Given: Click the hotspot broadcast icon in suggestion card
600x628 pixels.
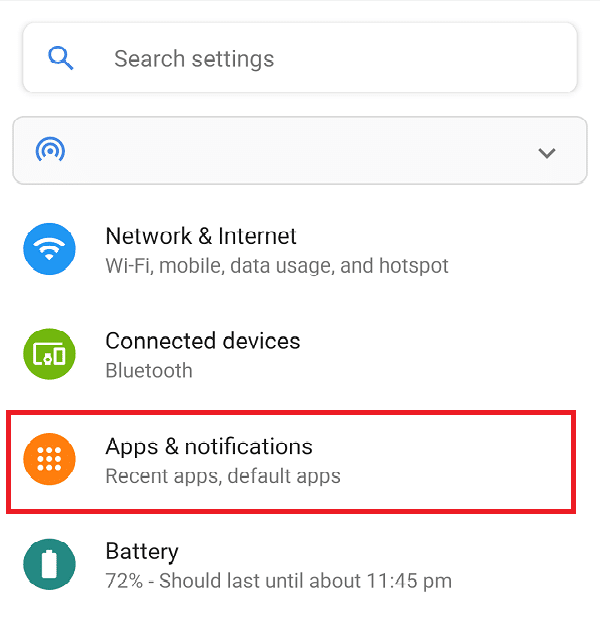Looking at the screenshot, I should click(50, 150).
